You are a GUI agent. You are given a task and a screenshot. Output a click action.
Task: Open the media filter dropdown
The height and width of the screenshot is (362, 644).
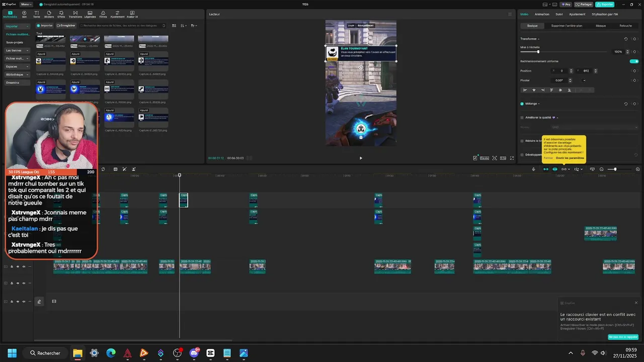pos(194,26)
